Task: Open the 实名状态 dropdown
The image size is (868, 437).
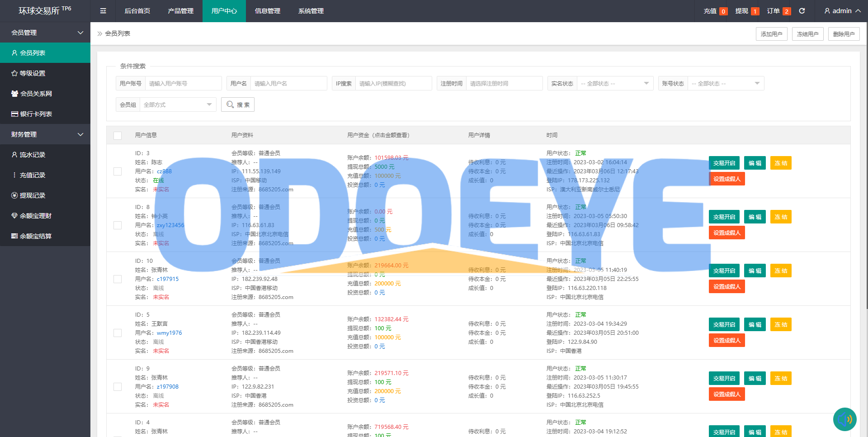Action: tap(615, 83)
